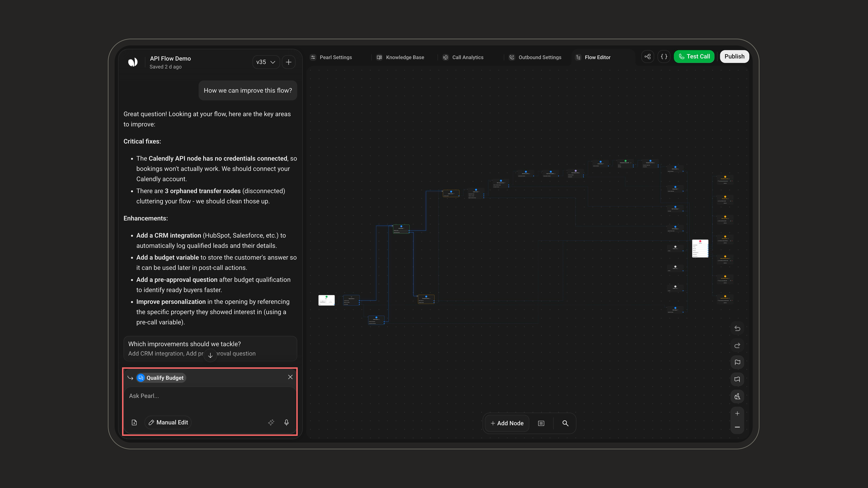868x488 pixels.
Task: Click the Outbound Settings phone icon
Action: coord(512,57)
